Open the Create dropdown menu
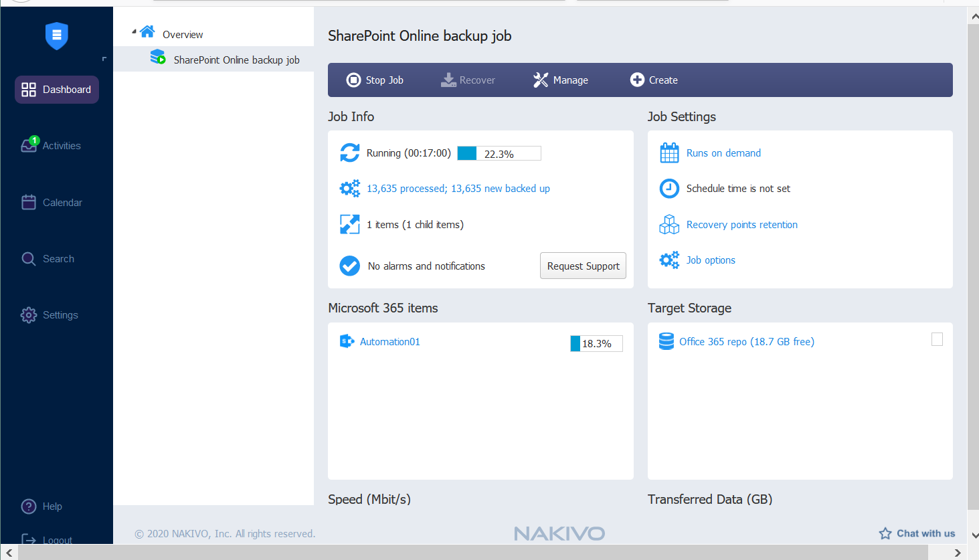The height and width of the screenshot is (560, 979). [x=654, y=80]
